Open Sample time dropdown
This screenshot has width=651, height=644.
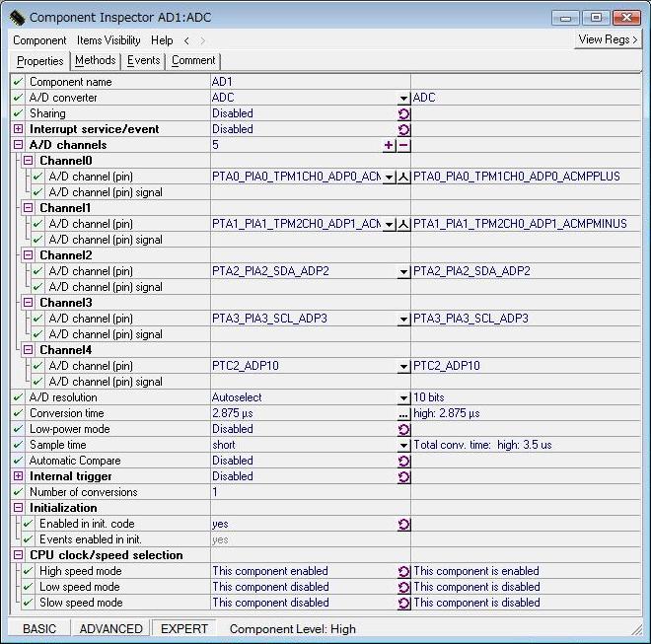pyautogui.click(x=403, y=446)
